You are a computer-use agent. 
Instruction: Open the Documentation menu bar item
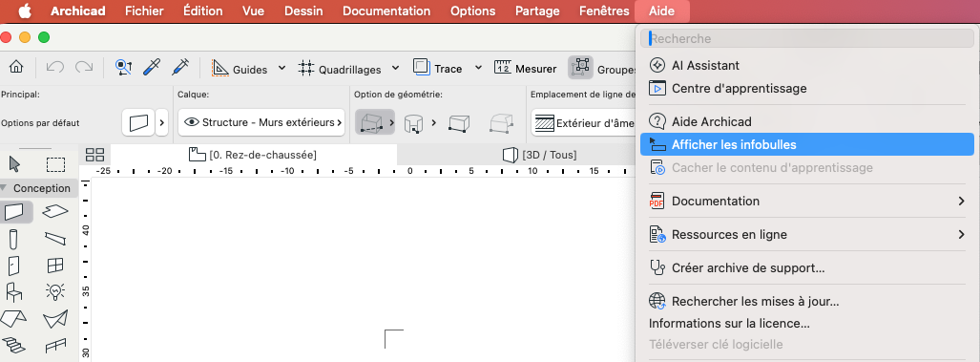tap(386, 11)
